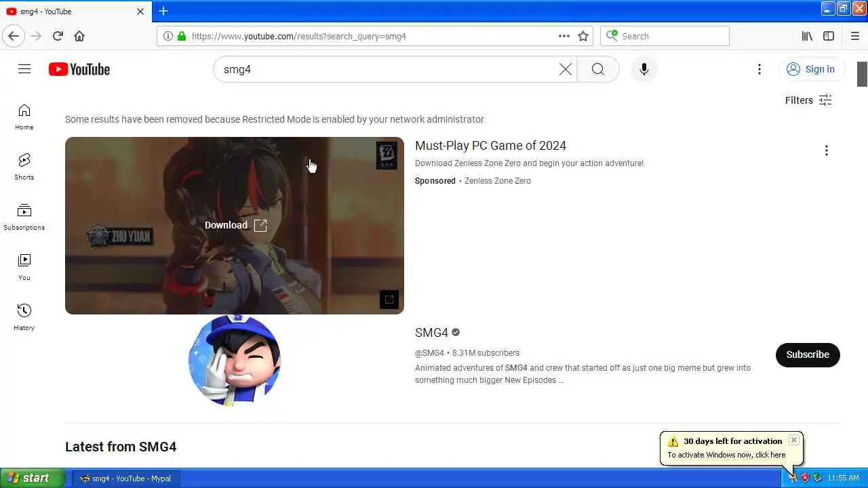Open a new browser tab with plus

point(163,11)
